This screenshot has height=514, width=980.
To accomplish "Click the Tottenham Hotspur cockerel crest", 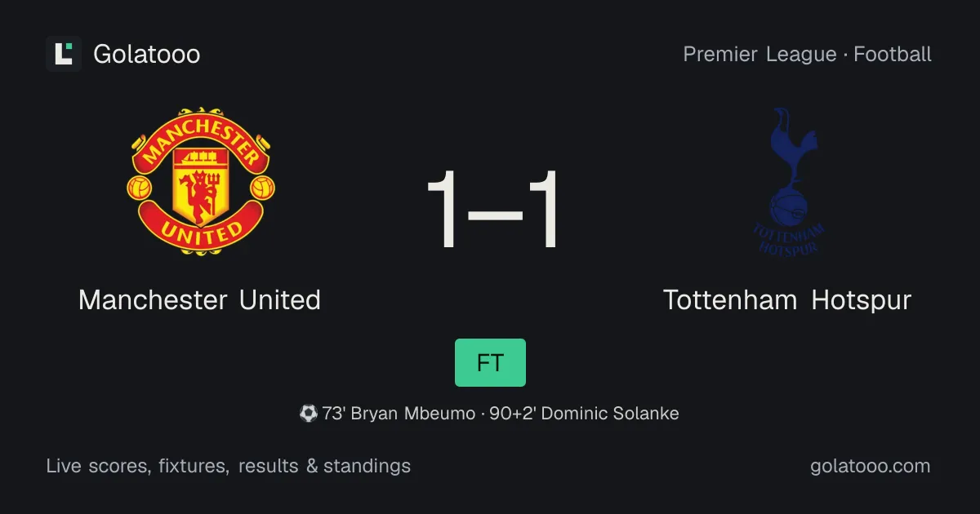I will point(787,181).
